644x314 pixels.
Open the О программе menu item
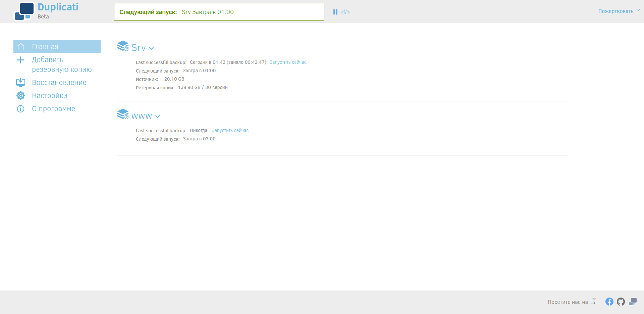tap(53, 109)
